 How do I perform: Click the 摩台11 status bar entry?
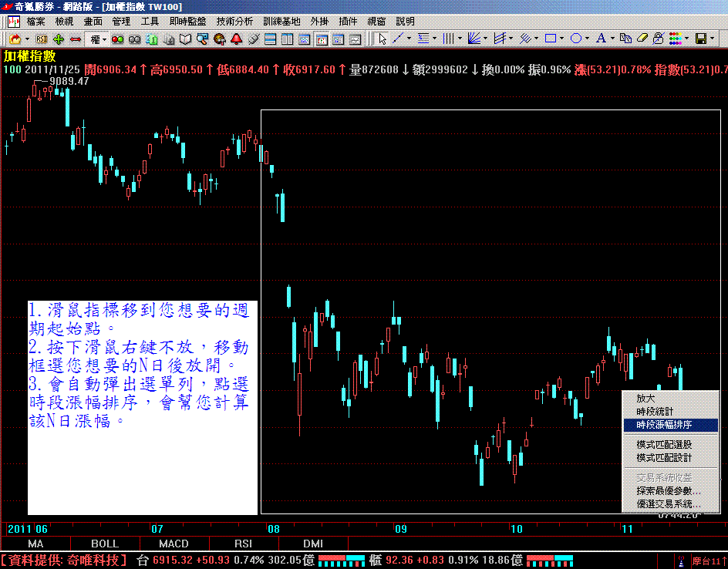click(x=709, y=561)
